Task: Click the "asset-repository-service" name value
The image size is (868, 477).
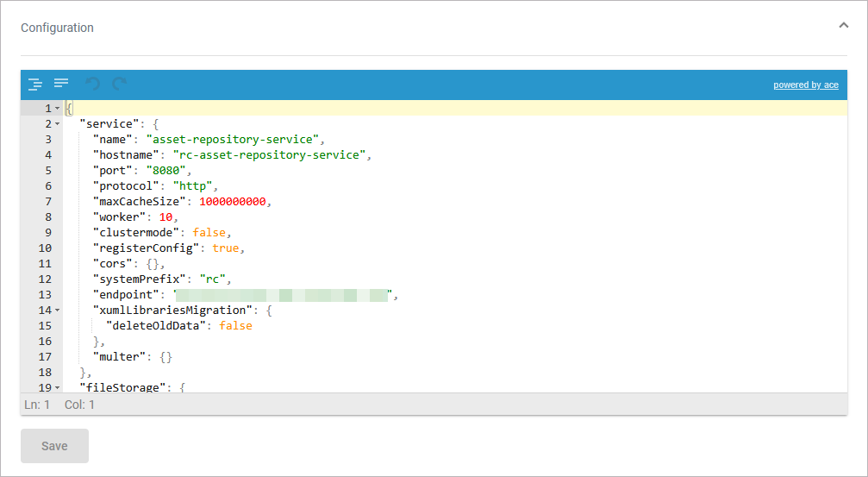Action: [x=234, y=139]
